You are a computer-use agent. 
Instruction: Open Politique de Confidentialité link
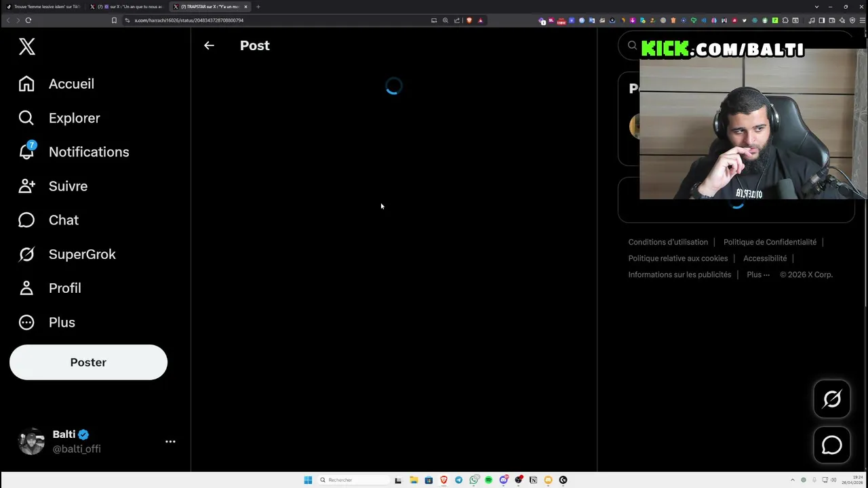point(770,242)
